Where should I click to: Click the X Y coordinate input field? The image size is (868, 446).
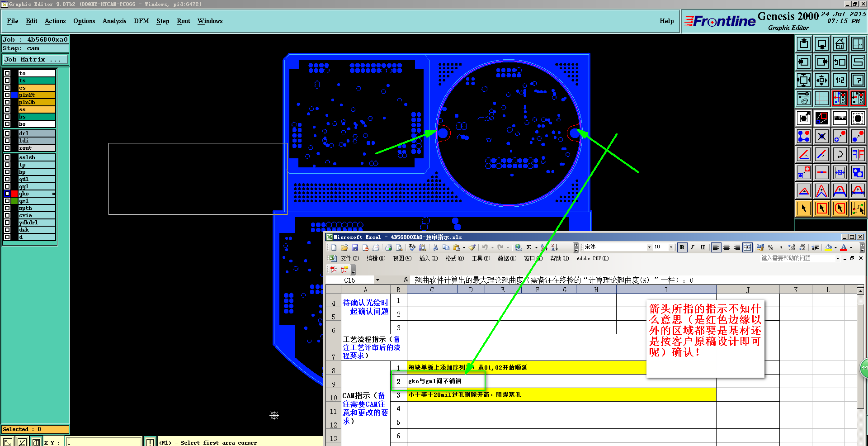point(104,442)
